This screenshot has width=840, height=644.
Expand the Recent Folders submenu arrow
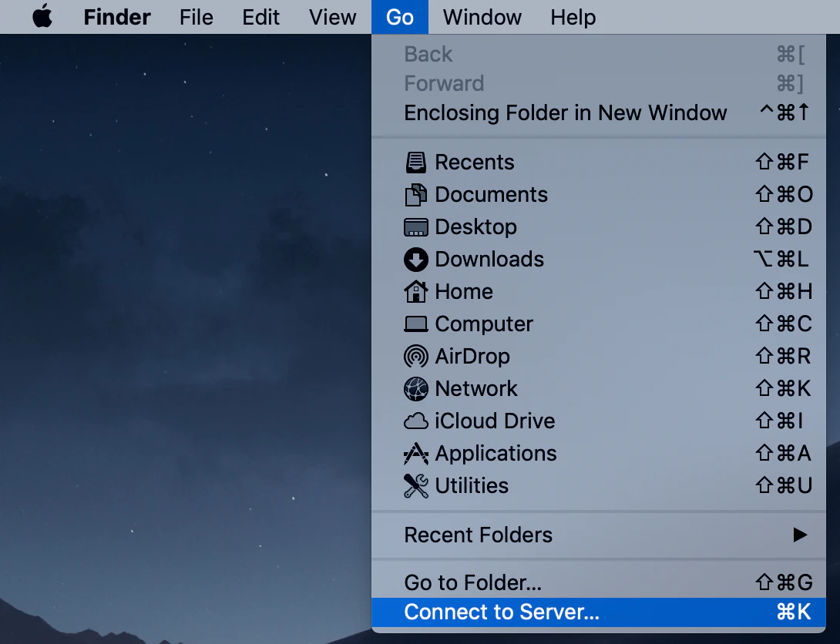(x=801, y=535)
